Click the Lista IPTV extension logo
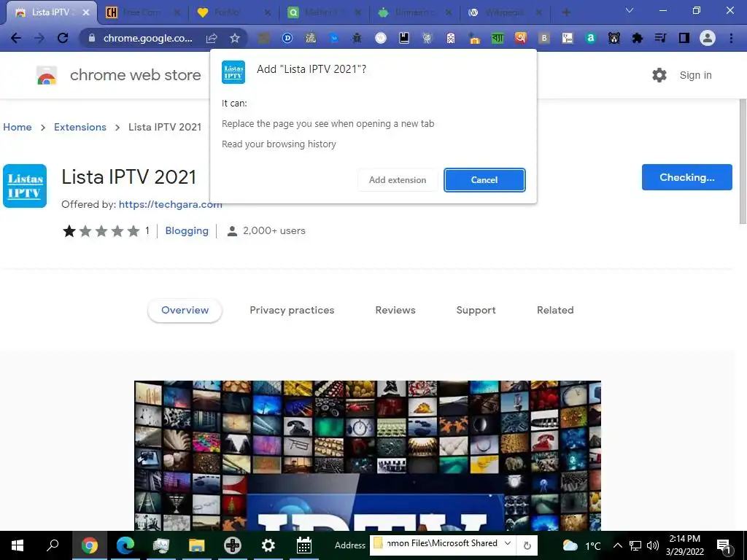 tap(25, 186)
